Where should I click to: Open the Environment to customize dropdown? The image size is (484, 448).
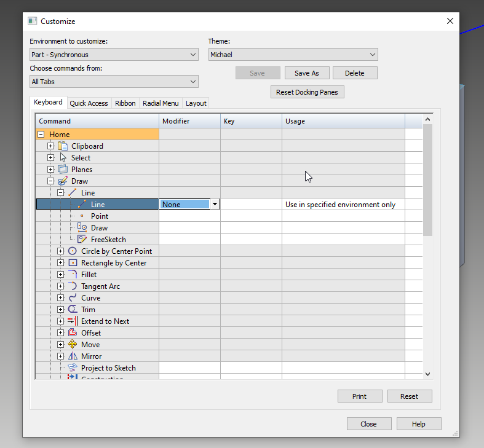coord(114,55)
